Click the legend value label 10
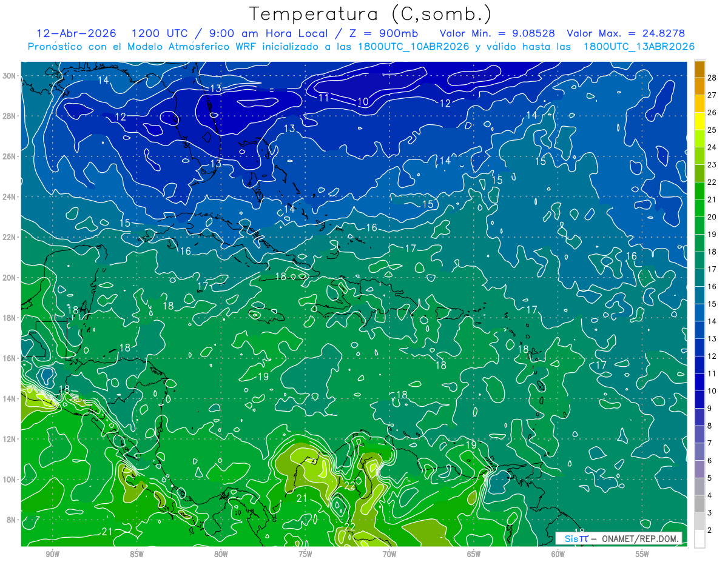The height and width of the screenshot is (562, 728). 712,391
